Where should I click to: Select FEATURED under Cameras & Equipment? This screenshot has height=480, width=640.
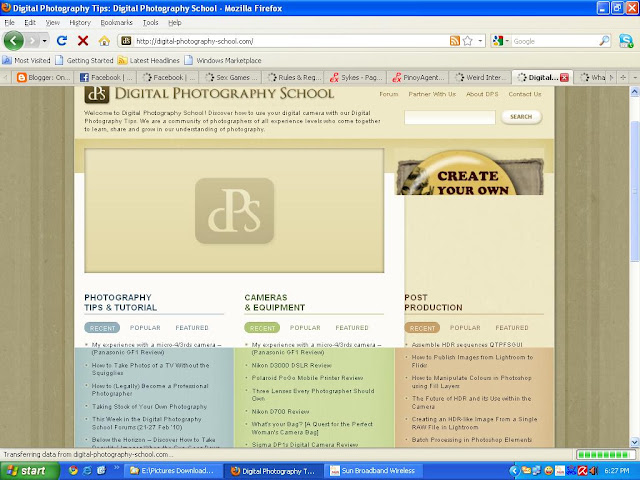click(352, 328)
